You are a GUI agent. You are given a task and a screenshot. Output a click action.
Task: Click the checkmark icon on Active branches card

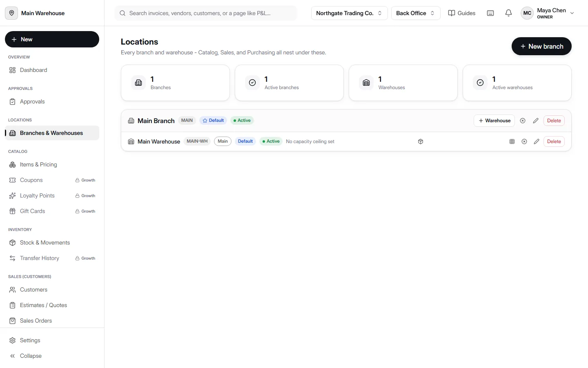click(252, 83)
